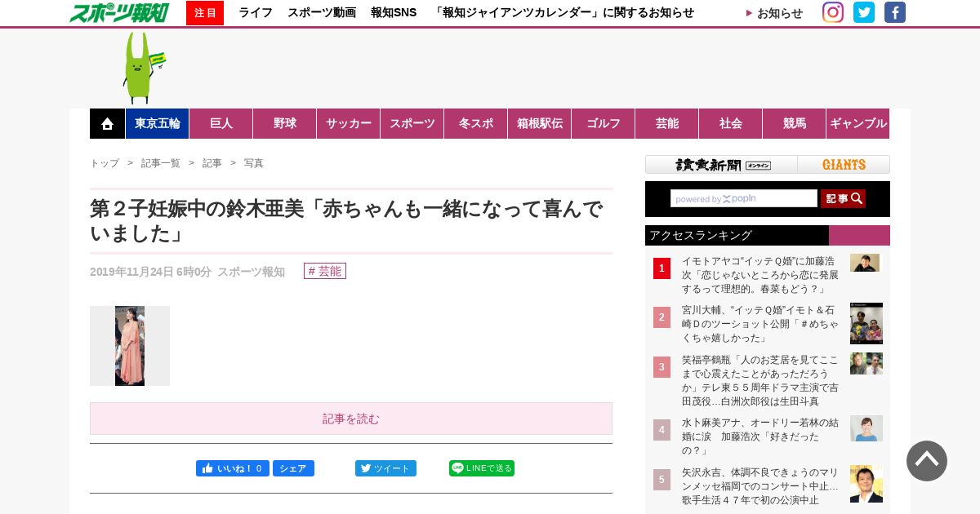Open ranking 1 イモトアヤコ article
The image size is (980, 514).
click(760, 275)
